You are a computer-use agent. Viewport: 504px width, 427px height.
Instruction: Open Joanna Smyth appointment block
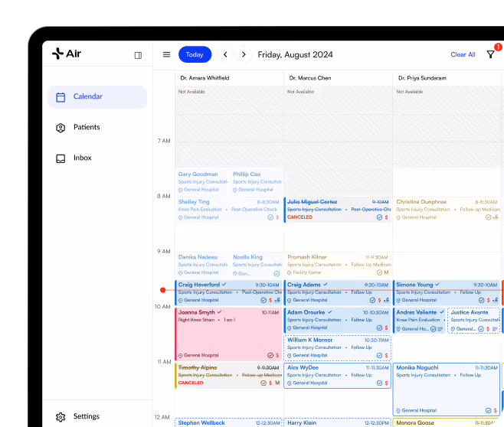pos(228,334)
